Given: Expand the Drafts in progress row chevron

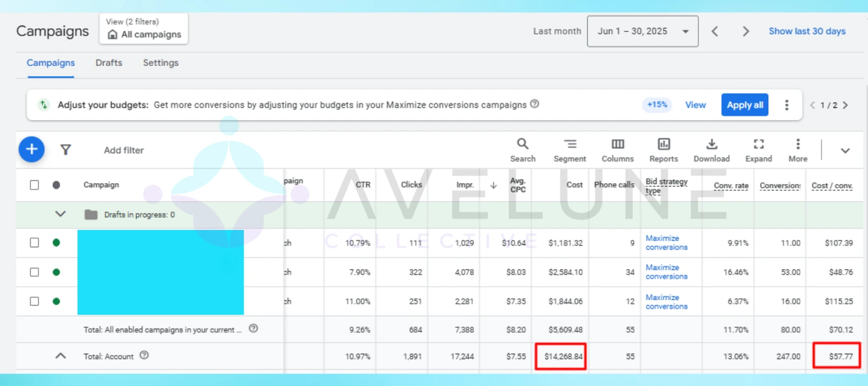Looking at the screenshot, I should pyautogui.click(x=60, y=214).
